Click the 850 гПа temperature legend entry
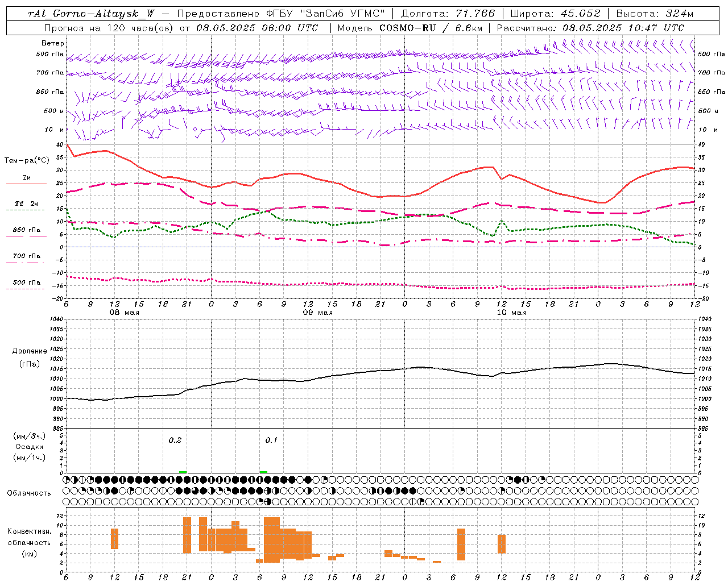This screenshot has height=582, width=728. [x=27, y=230]
